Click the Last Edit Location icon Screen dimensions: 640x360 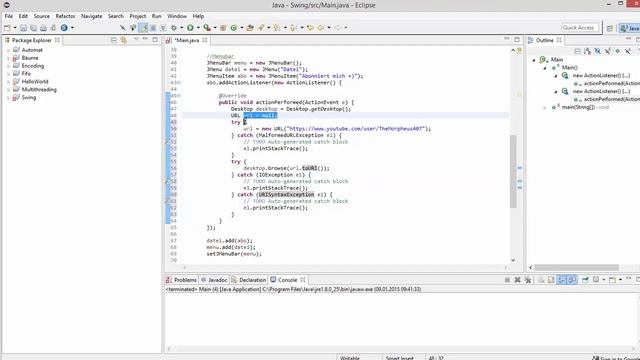point(310,28)
